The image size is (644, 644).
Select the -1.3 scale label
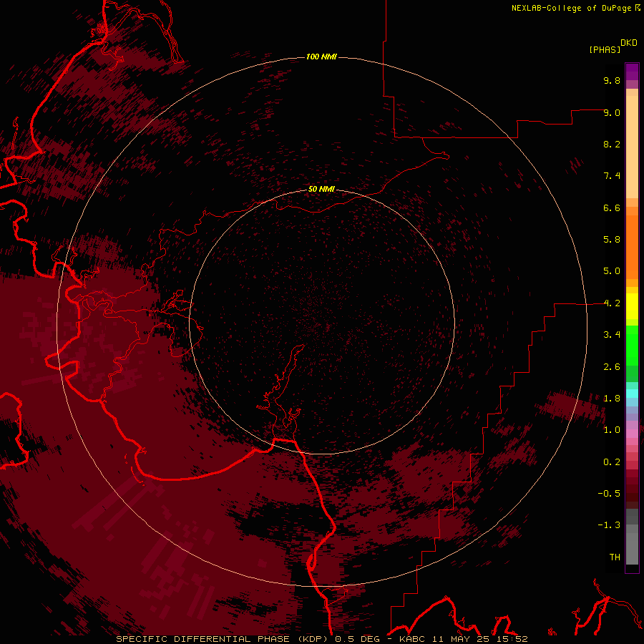[609, 525]
